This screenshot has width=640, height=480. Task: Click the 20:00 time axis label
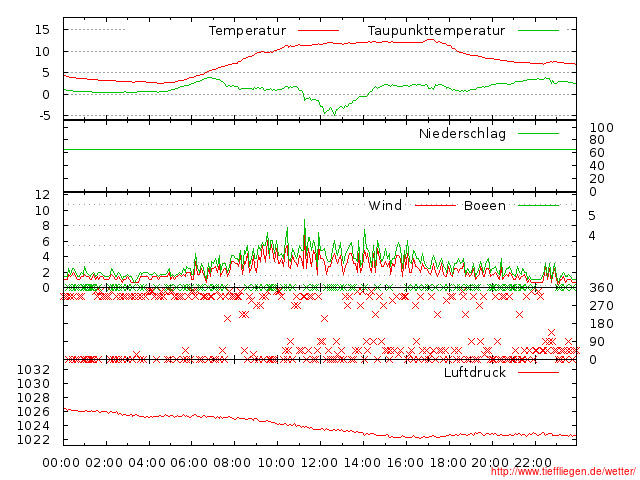[x=490, y=462]
